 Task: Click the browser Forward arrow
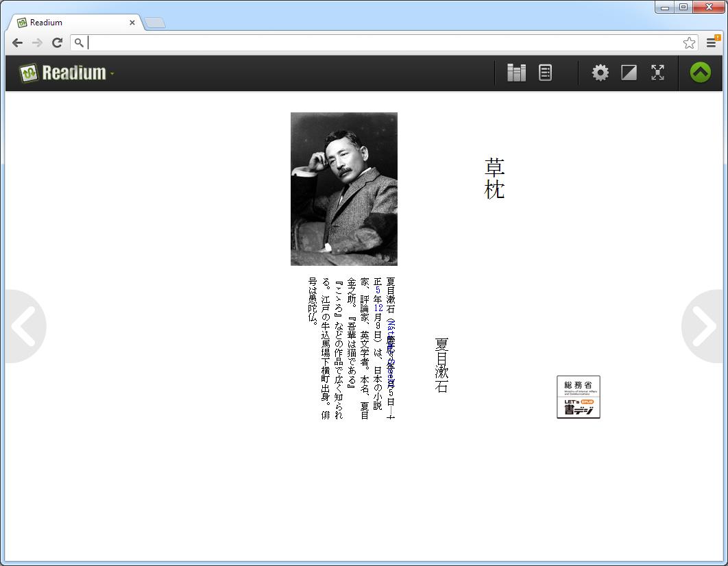[x=37, y=43]
